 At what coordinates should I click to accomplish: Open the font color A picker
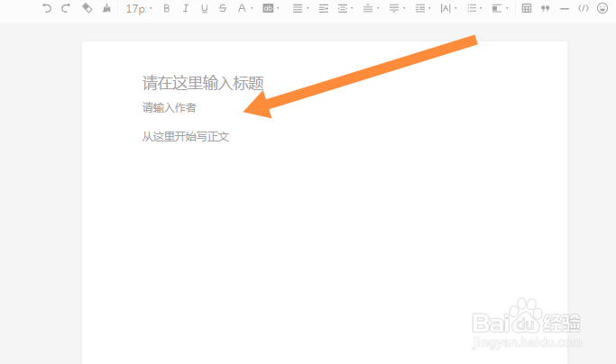(244, 8)
